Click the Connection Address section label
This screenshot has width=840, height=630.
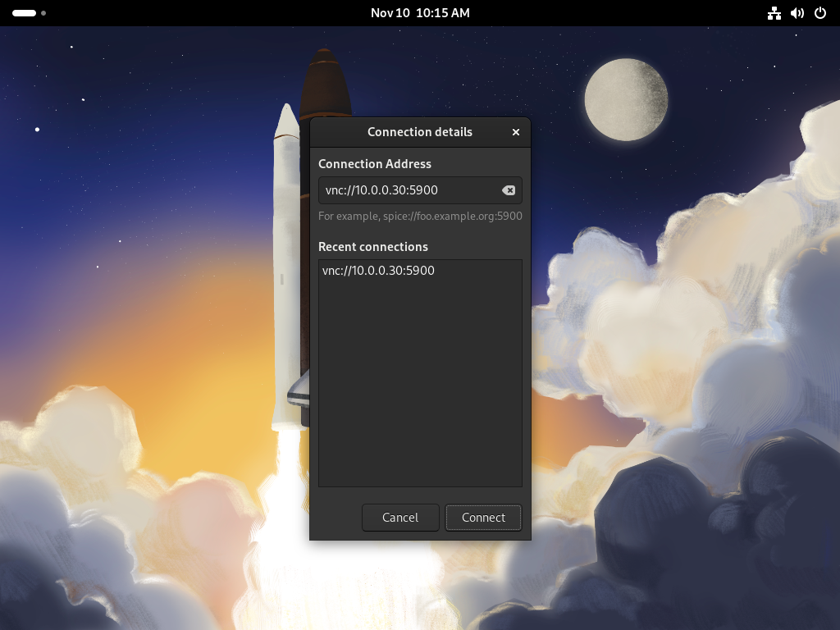[375, 163]
